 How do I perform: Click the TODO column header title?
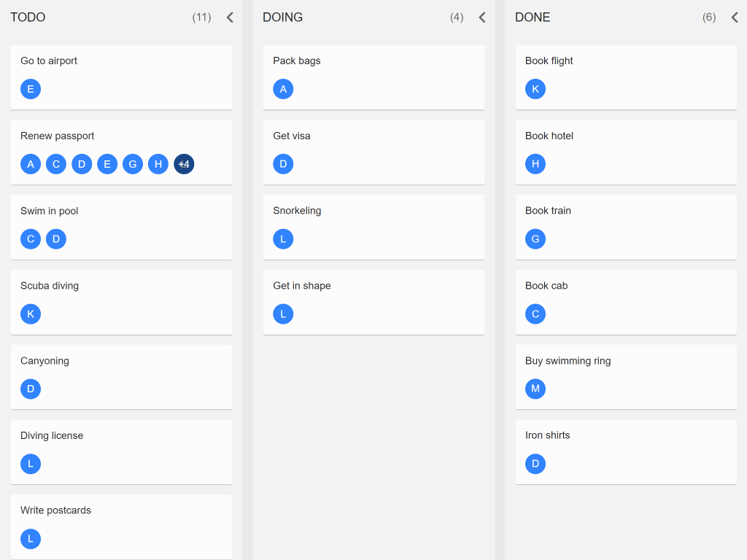pos(28,17)
